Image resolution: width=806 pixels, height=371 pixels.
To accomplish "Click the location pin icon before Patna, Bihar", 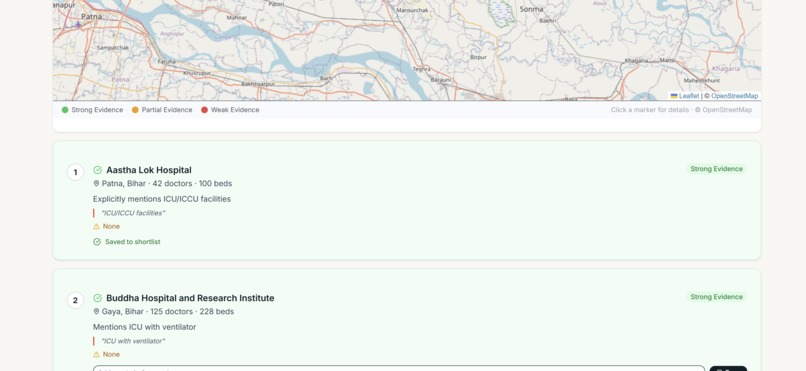I will point(96,183).
